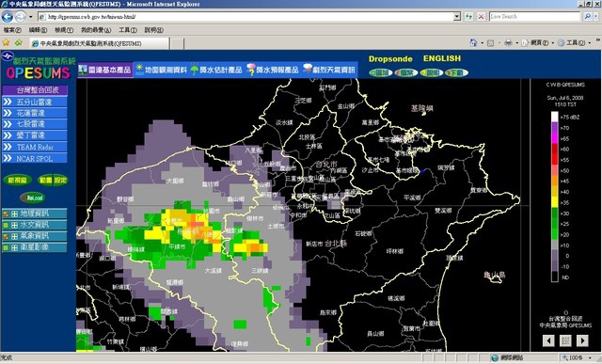Expand the 氣象資訊 plus box

tap(14, 236)
